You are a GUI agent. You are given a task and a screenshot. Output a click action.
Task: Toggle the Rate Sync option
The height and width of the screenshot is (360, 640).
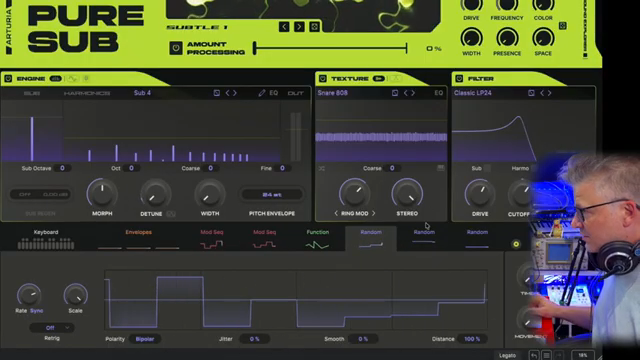[x=36, y=311]
